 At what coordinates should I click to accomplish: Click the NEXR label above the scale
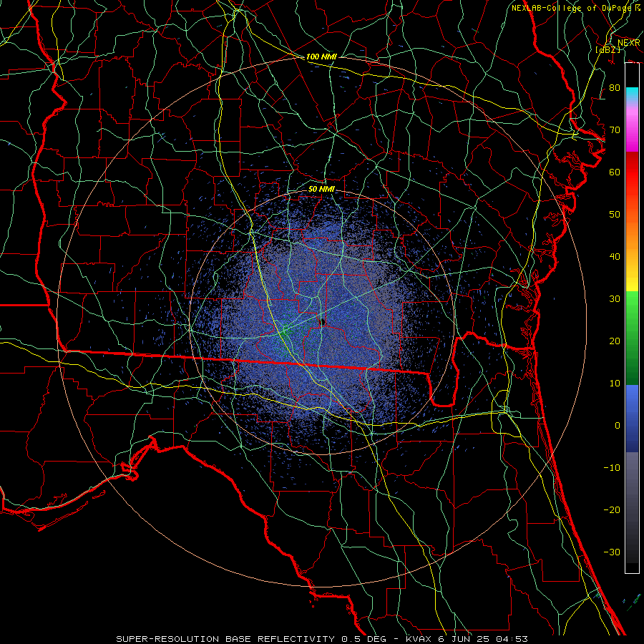click(x=628, y=43)
